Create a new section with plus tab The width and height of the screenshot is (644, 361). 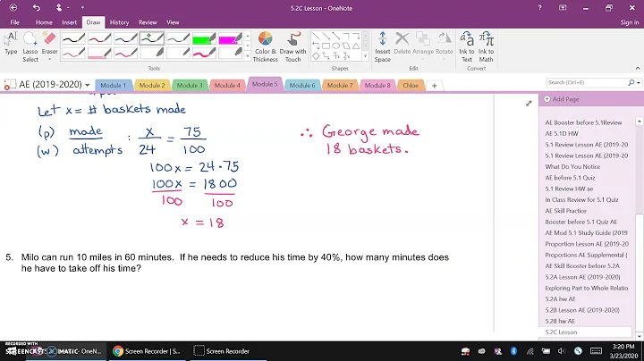pyautogui.click(x=434, y=85)
